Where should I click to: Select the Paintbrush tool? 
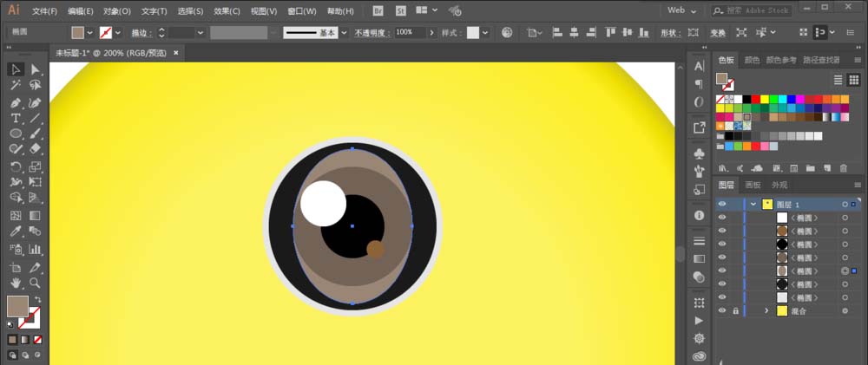[x=36, y=134]
